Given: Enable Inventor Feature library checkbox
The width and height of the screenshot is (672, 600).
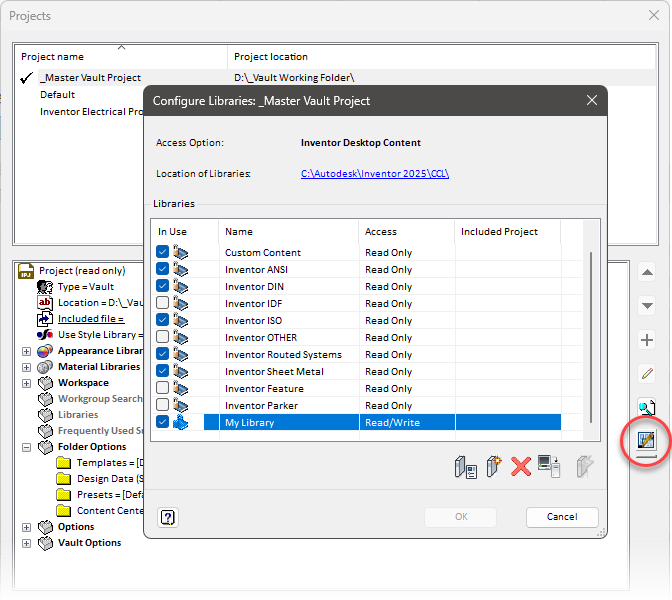Looking at the screenshot, I should (x=162, y=388).
